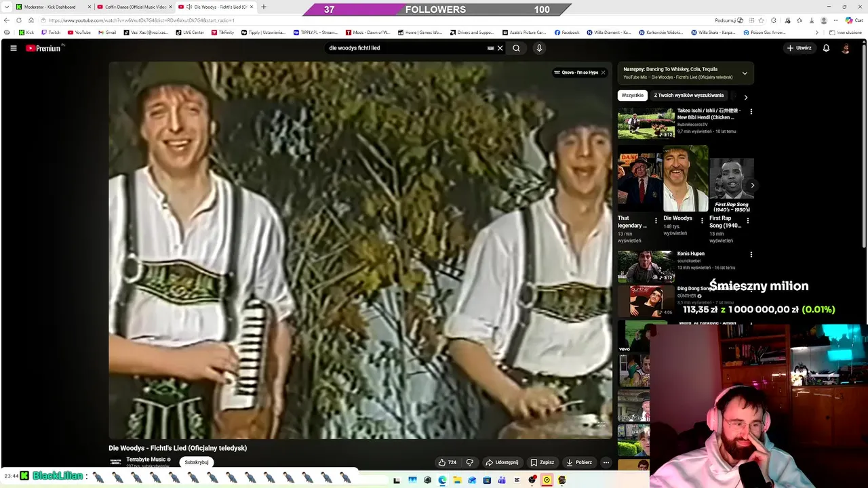Screen dimensions: 868x488
Task: Click the 'Udostępnij' share button
Action: 502,462
